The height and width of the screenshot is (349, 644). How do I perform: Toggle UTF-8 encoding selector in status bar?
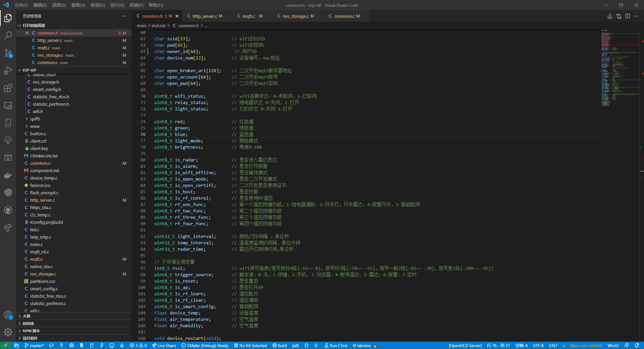tap(538, 346)
